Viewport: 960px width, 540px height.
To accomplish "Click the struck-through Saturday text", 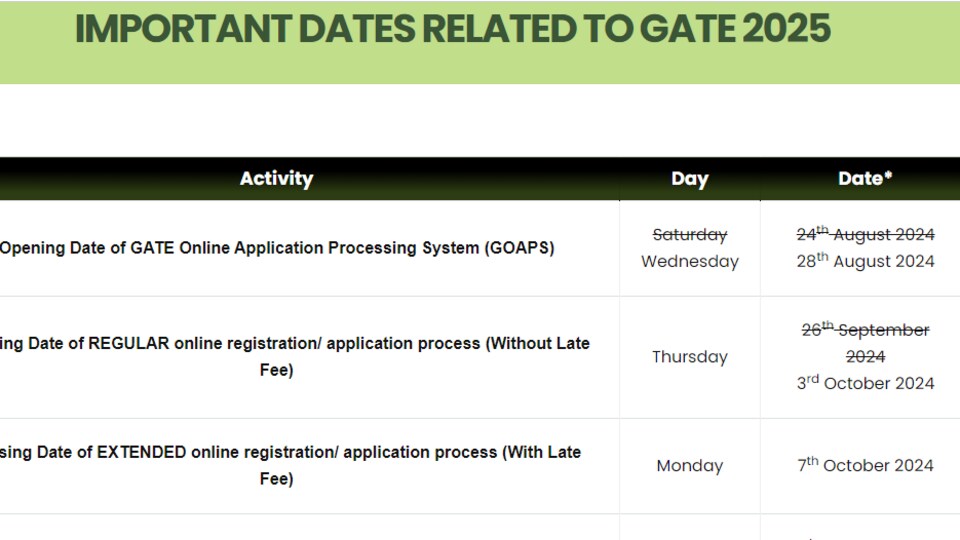I will 689,234.
